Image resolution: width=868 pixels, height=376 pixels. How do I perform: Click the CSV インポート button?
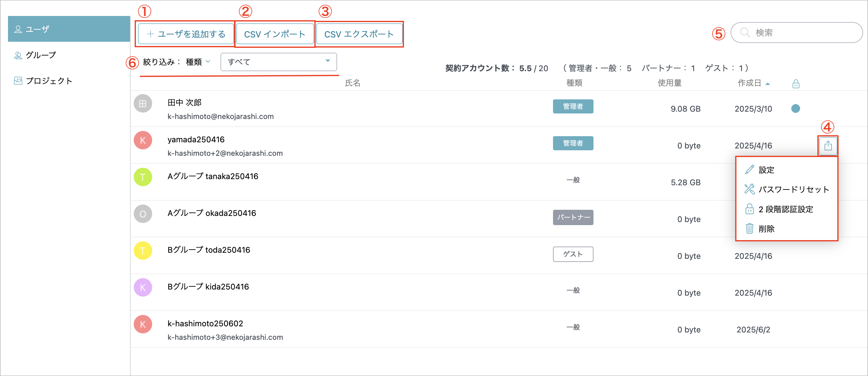pos(275,34)
